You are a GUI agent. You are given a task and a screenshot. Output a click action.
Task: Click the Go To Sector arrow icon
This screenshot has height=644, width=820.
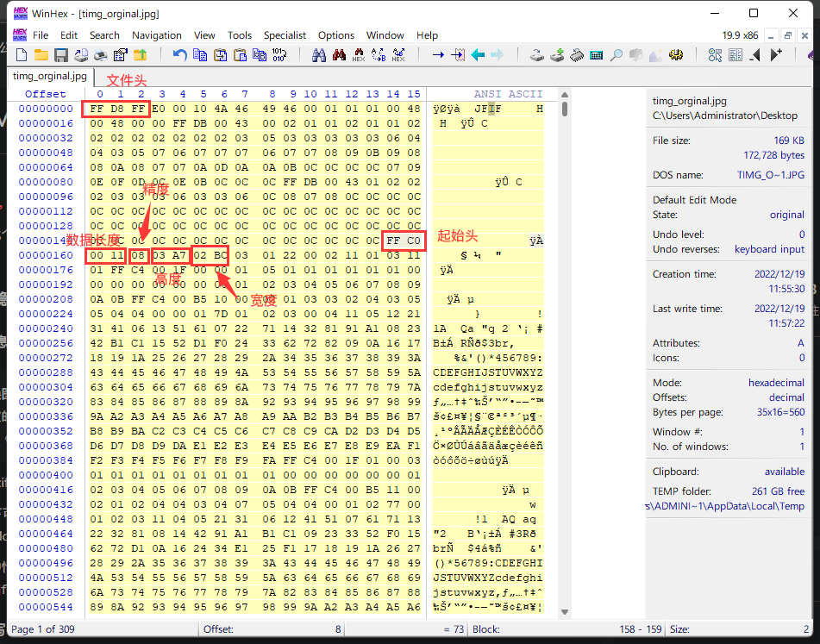(x=458, y=54)
